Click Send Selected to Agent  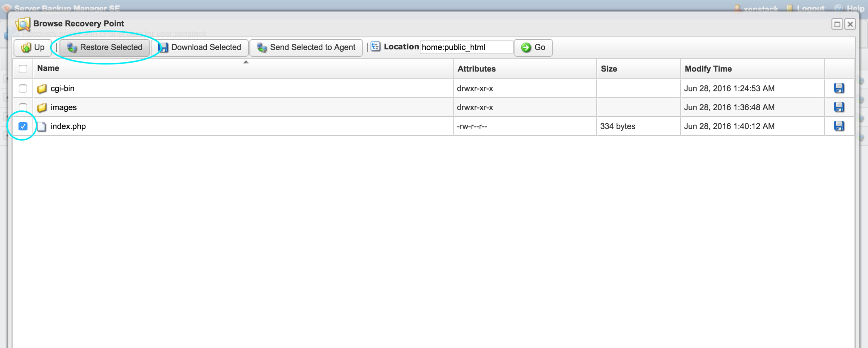[x=306, y=47]
